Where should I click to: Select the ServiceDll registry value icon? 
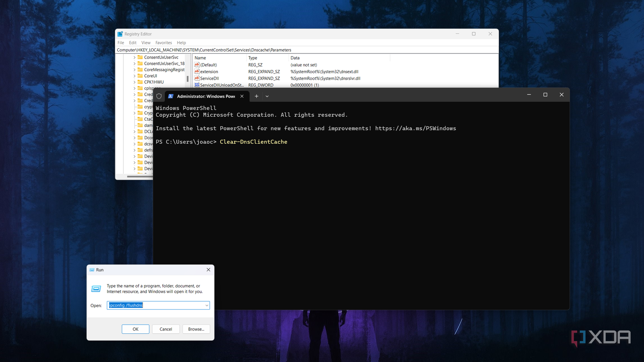click(x=197, y=78)
